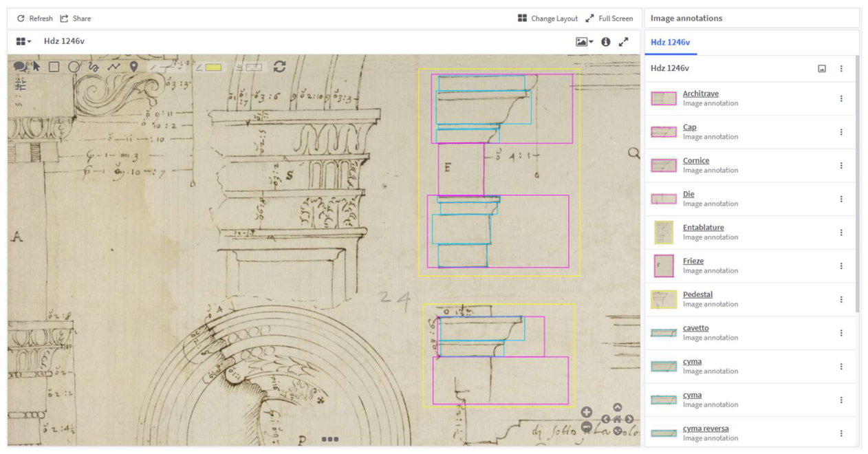Click the Image annotations panel title

[x=686, y=19]
